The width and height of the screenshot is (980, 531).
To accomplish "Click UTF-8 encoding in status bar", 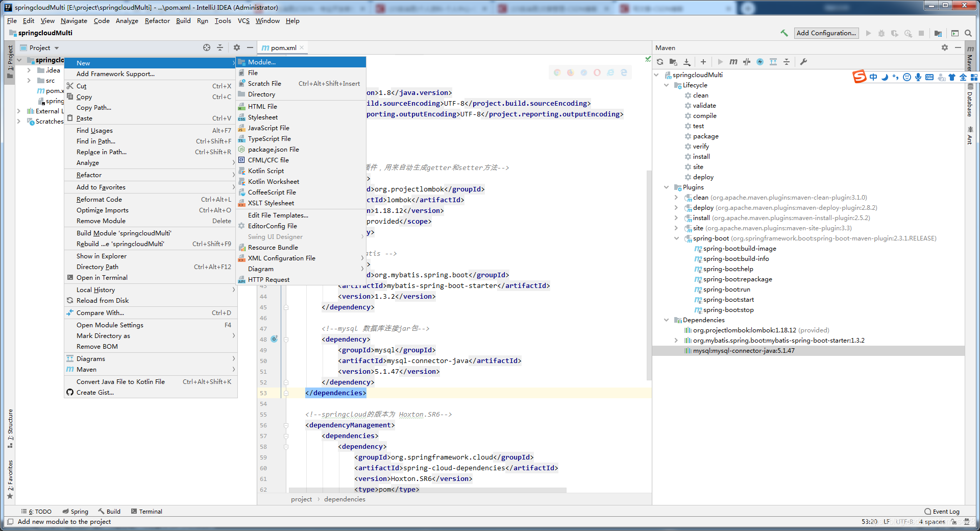I will (904, 521).
